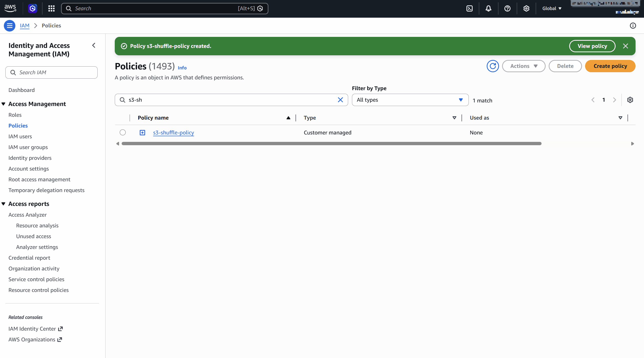This screenshot has width=644, height=358.
Task: Click the View policy button
Action: (592, 46)
